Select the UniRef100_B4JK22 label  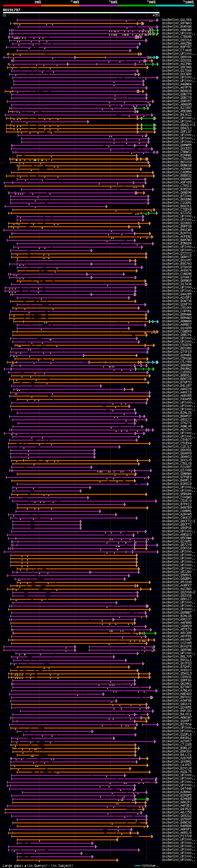[x=177, y=115]
